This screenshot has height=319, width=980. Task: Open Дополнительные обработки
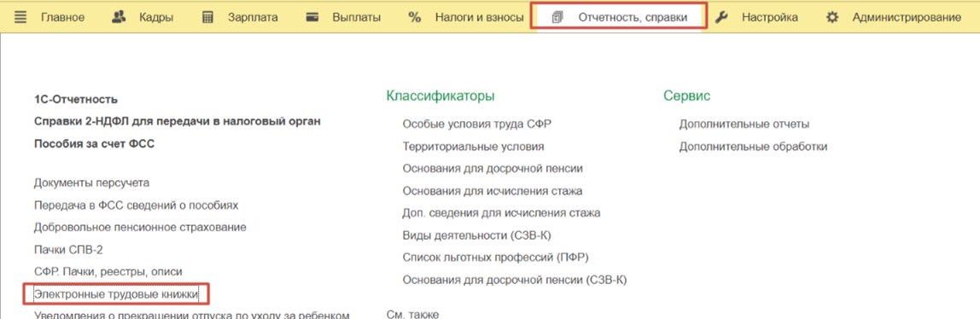point(753,147)
